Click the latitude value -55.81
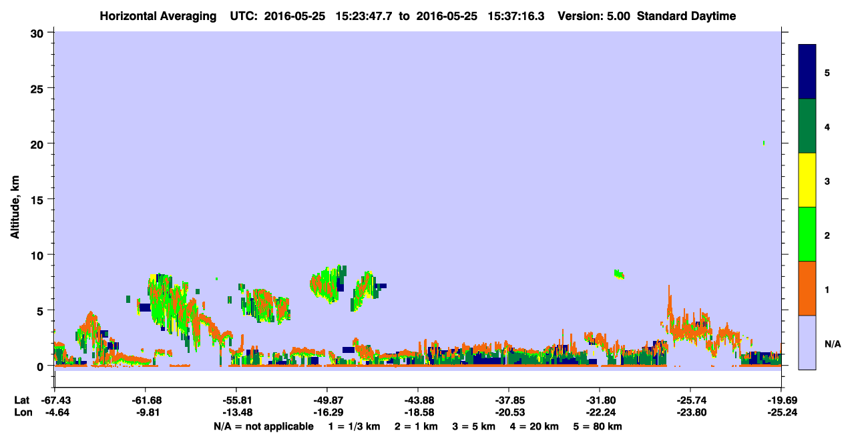The width and height of the screenshot is (868, 445). click(x=236, y=400)
